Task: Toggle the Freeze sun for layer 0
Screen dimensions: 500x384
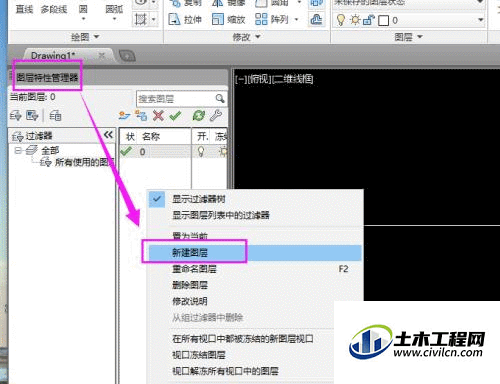Action: pyautogui.click(x=223, y=152)
